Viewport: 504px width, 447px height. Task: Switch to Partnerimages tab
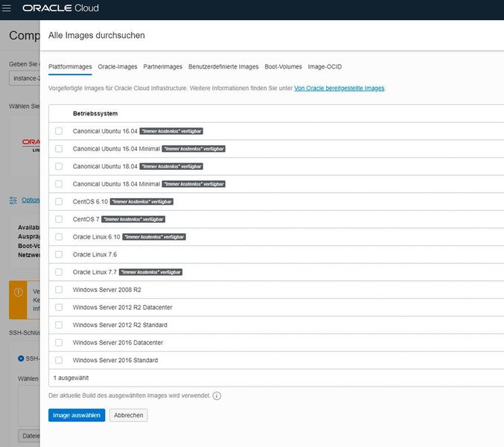162,67
